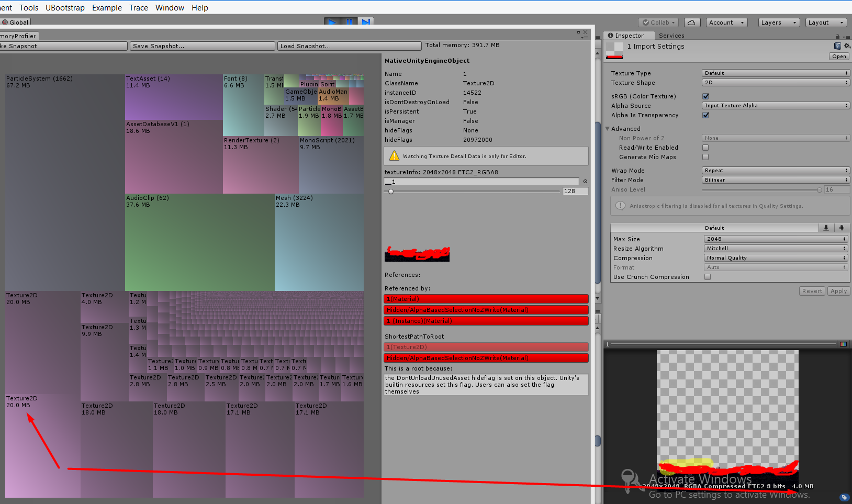The height and width of the screenshot is (504, 852).
Task: Click the warning icon in editor-only notice
Action: coord(394,156)
